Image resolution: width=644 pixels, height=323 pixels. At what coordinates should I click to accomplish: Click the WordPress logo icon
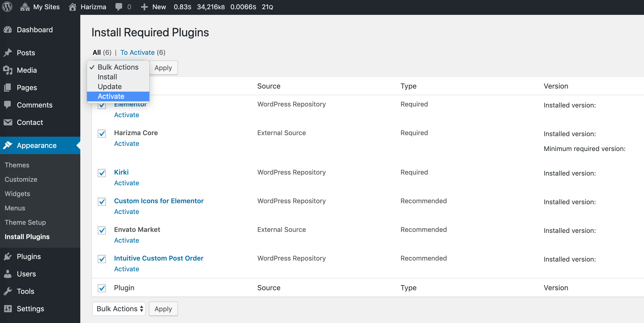pos(7,7)
